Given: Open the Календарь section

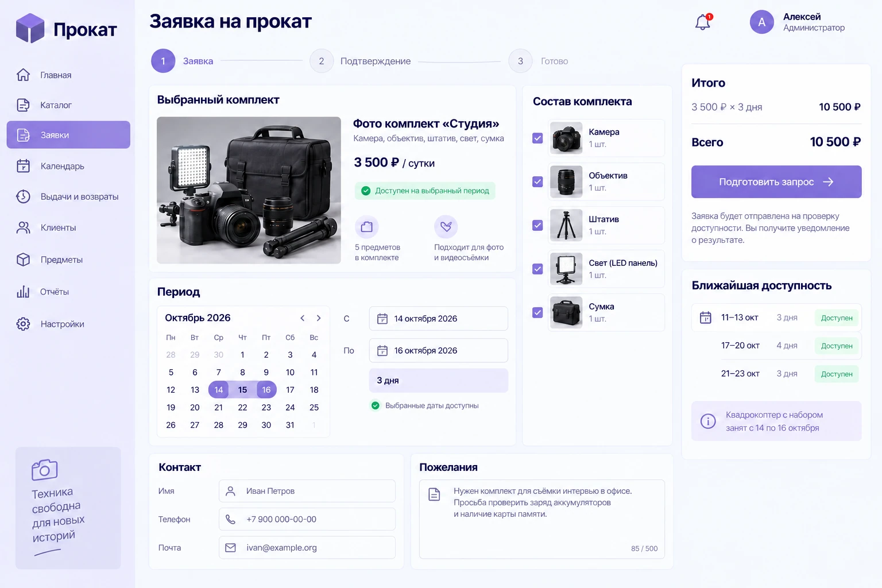Looking at the screenshot, I should (x=68, y=166).
